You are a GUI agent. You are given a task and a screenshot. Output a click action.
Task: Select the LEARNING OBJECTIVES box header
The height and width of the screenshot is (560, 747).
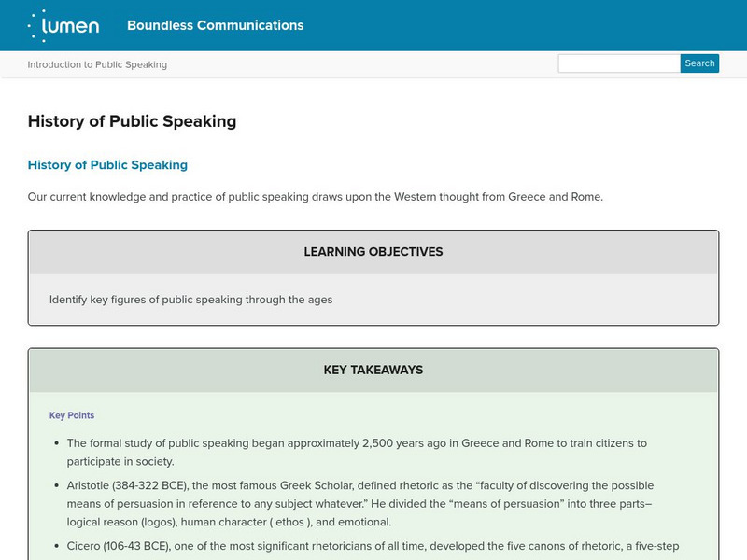tap(373, 252)
